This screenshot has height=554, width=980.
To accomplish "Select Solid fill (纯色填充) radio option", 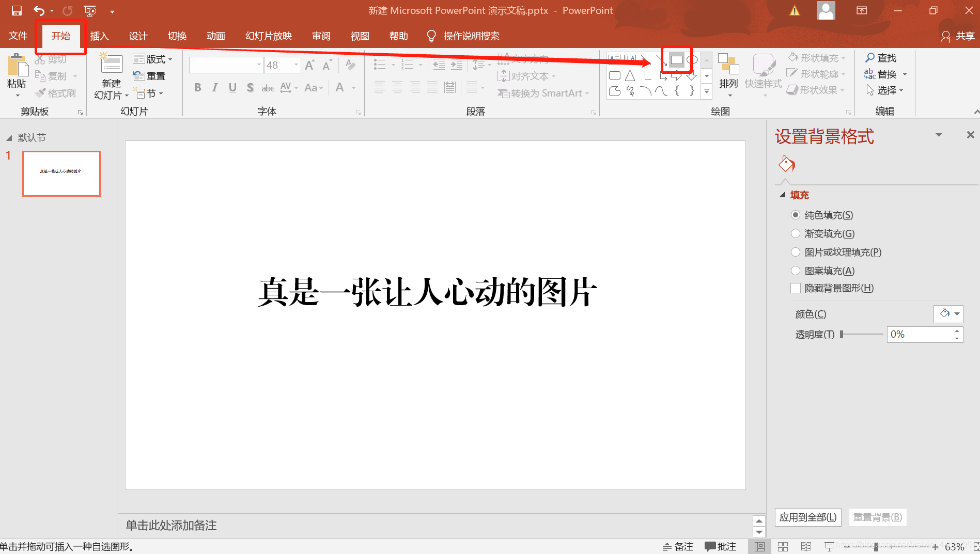I will pos(796,215).
